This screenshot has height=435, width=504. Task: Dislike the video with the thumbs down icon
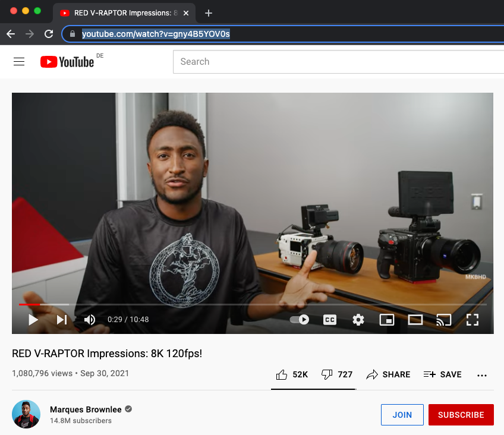(327, 374)
